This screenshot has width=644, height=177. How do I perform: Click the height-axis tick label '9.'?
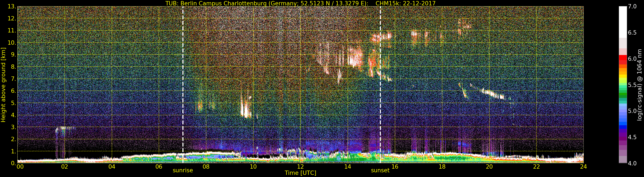coord(14,55)
